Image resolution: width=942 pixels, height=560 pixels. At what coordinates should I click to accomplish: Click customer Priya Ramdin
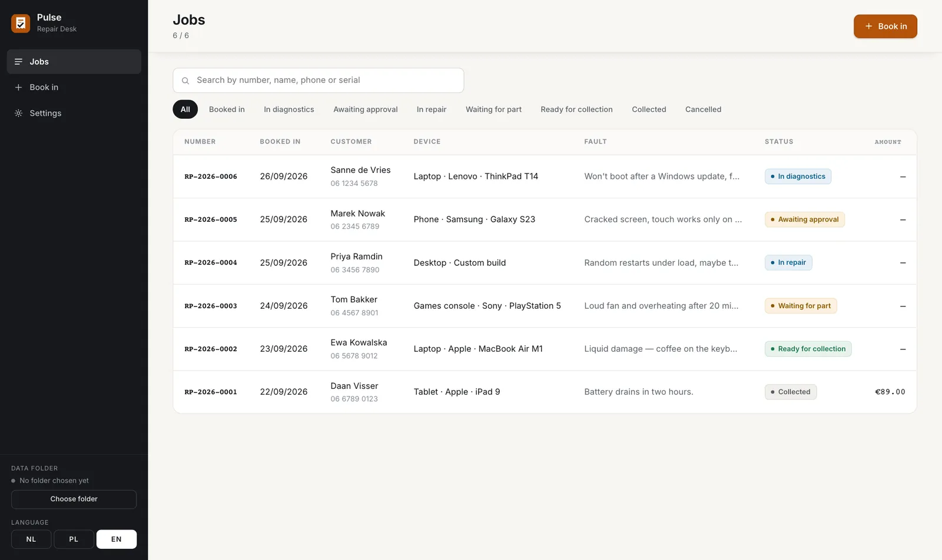point(356,256)
